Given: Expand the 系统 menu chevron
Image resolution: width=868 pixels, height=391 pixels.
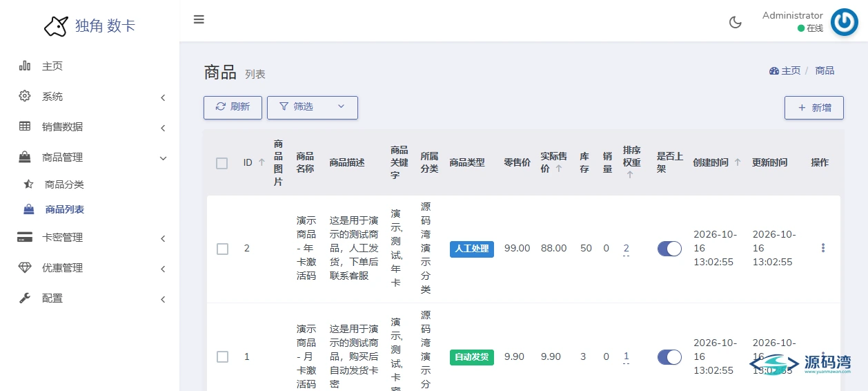Looking at the screenshot, I should click(x=163, y=97).
